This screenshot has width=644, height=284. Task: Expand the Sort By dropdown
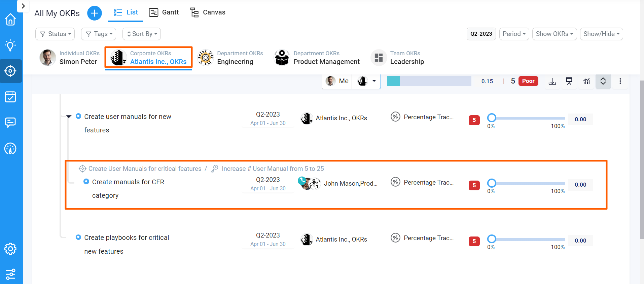point(142,34)
